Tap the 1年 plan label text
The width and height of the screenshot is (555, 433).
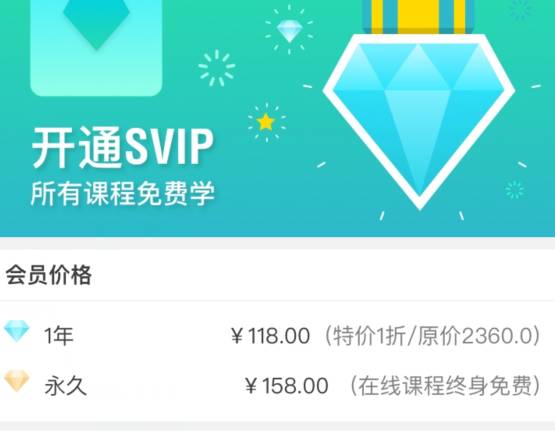[x=59, y=336]
